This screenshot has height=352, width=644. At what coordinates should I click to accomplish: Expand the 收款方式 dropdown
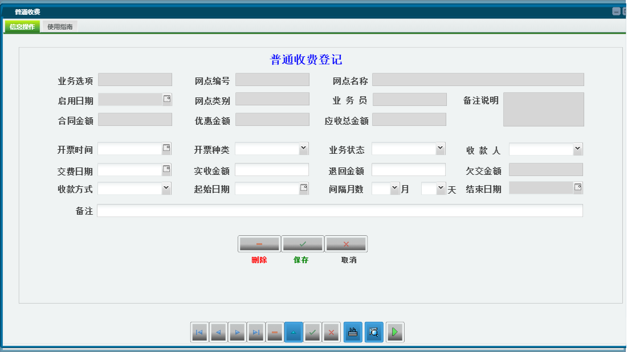click(166, 189)
